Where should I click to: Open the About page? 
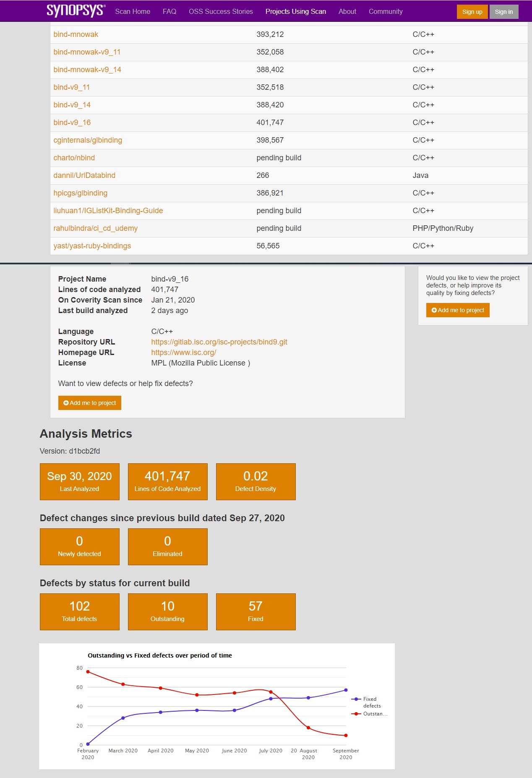point(347,11)
